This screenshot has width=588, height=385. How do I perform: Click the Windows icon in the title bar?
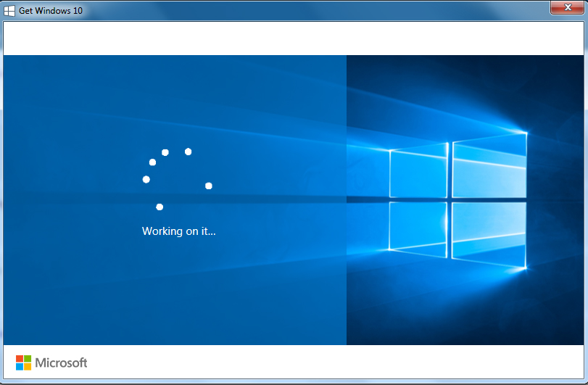[9, 10]
